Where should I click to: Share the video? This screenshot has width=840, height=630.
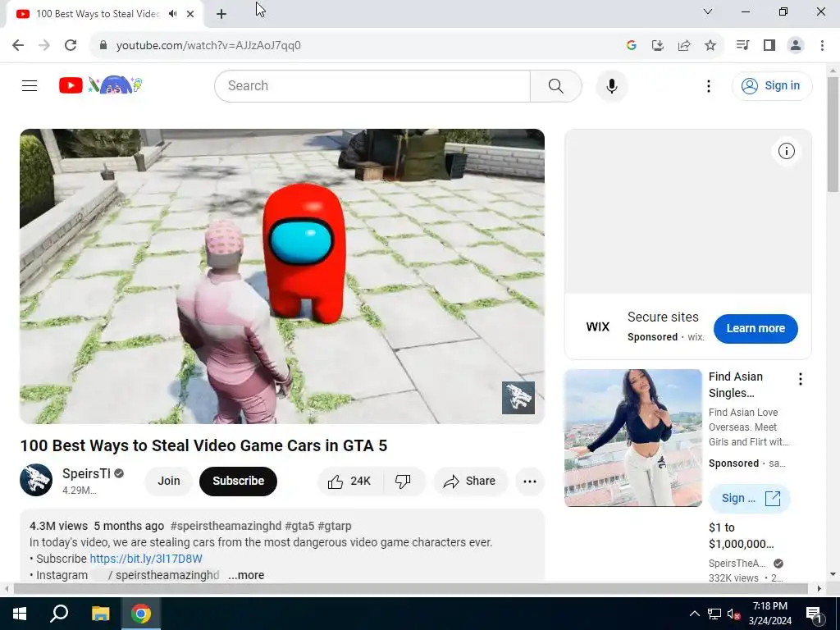[x=469, y=481]
